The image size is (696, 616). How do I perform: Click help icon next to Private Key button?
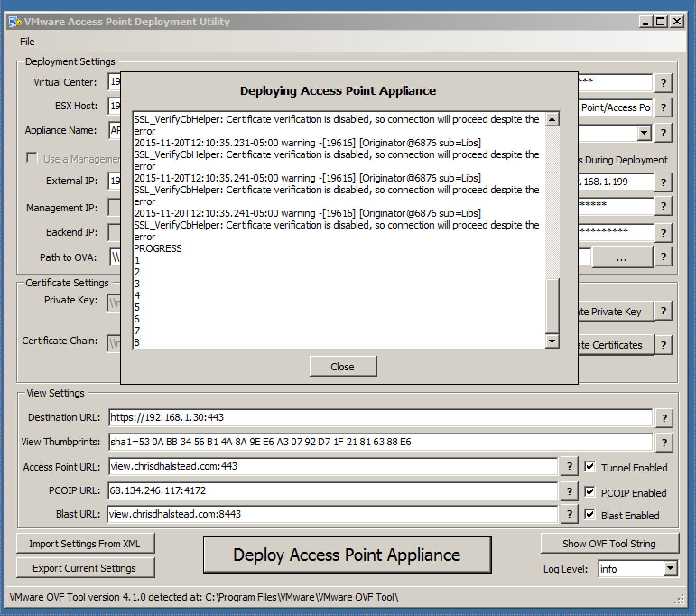[663, 311]
